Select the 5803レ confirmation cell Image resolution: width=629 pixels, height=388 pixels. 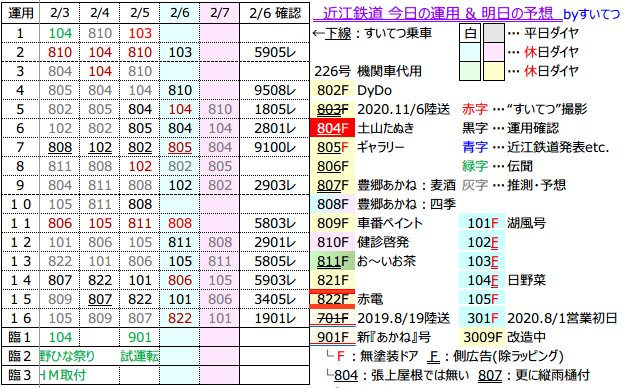point(275,223)
